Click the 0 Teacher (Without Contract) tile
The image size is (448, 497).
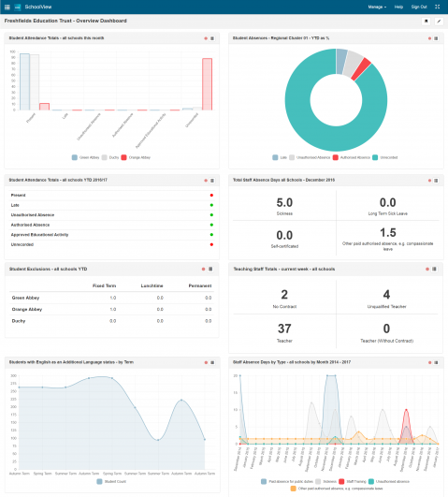pos(387,332)
